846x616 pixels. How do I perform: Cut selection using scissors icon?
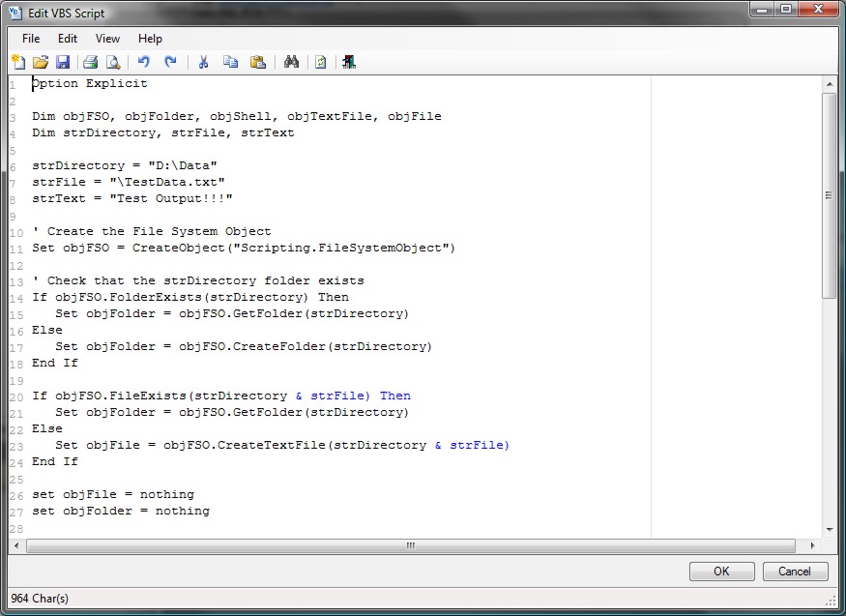(203, 62)
